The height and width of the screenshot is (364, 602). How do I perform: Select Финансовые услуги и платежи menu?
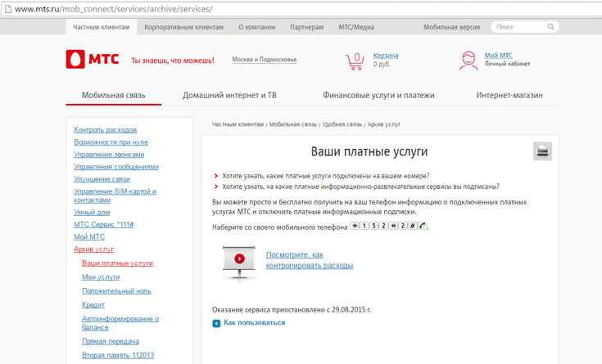click(x=378, y=95)
